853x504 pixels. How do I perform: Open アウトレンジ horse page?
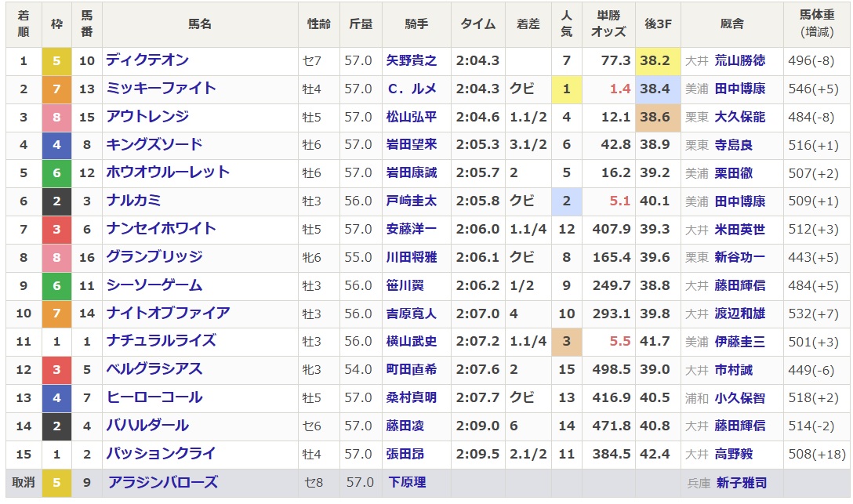(147, 117)
